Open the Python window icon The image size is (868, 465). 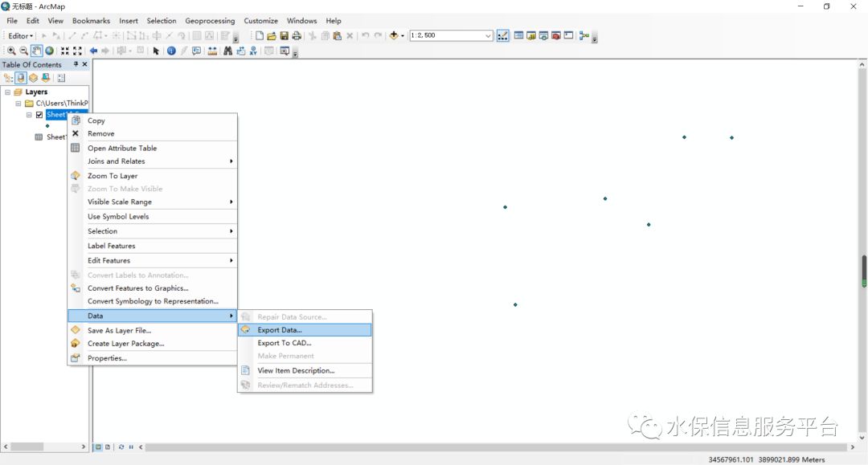568,35
